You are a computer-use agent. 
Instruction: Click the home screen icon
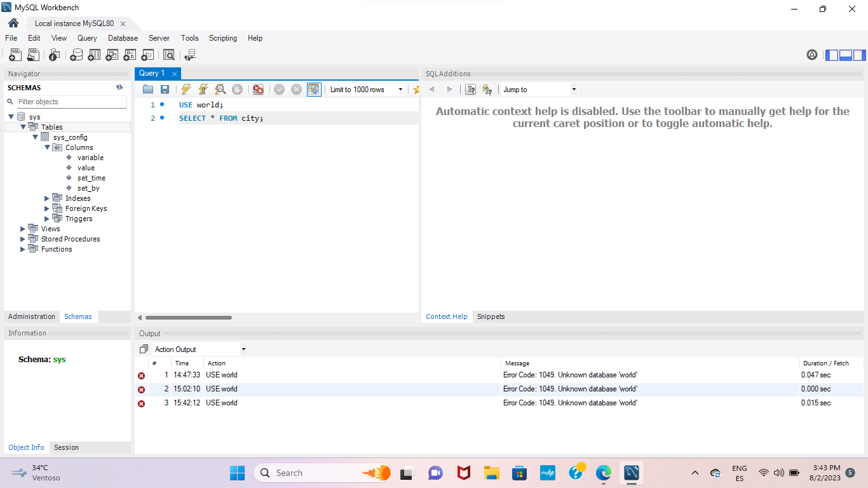[x=13, y=24]
